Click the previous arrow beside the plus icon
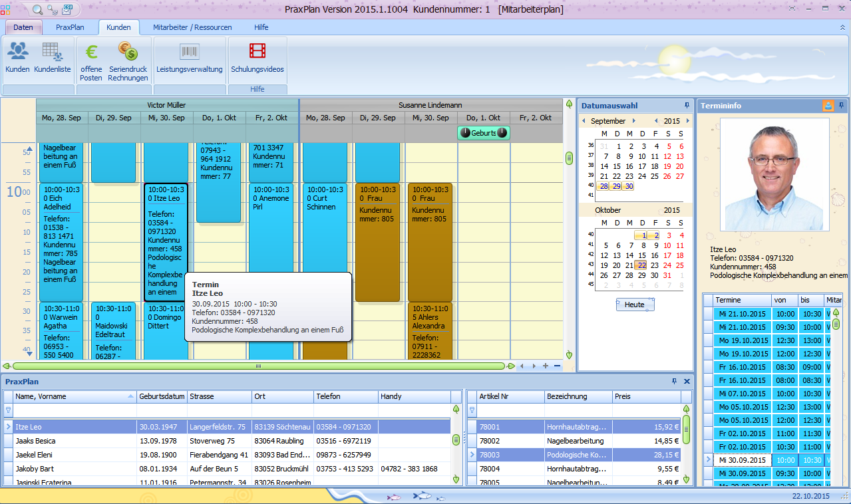 [522, 366]
